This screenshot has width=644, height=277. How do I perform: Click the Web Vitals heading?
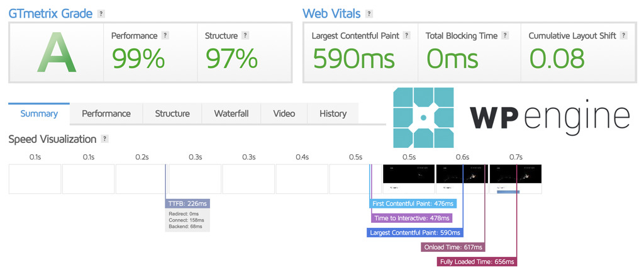pos(331,14)
